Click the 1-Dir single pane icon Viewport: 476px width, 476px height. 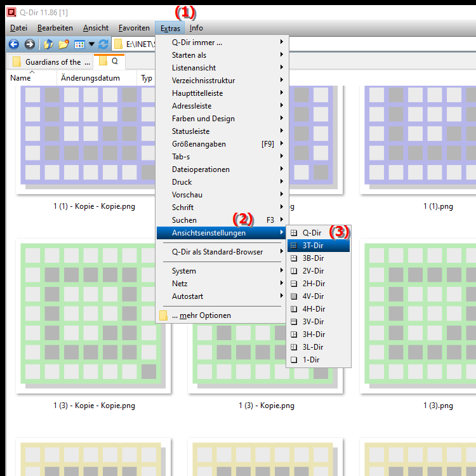(294, 360)
